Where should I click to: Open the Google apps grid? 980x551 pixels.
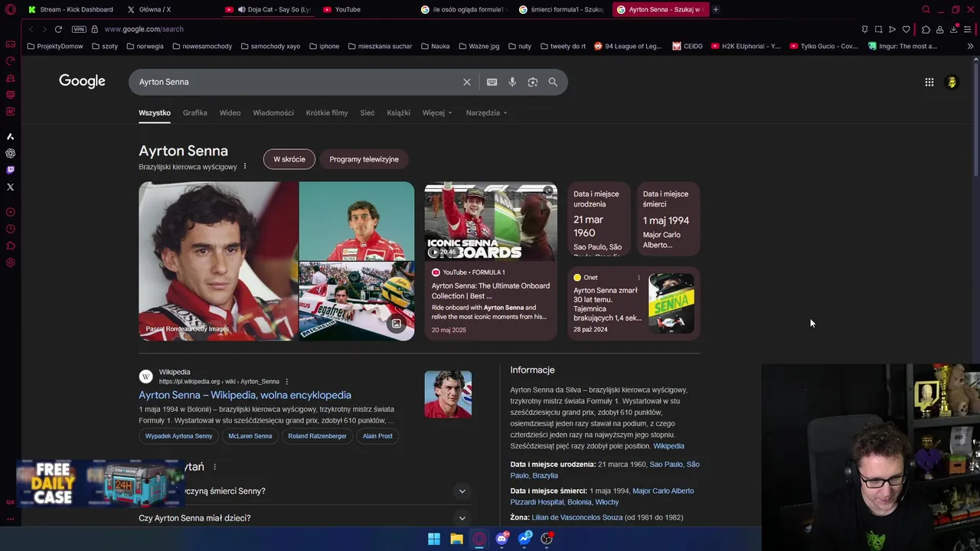coord(929,82)
